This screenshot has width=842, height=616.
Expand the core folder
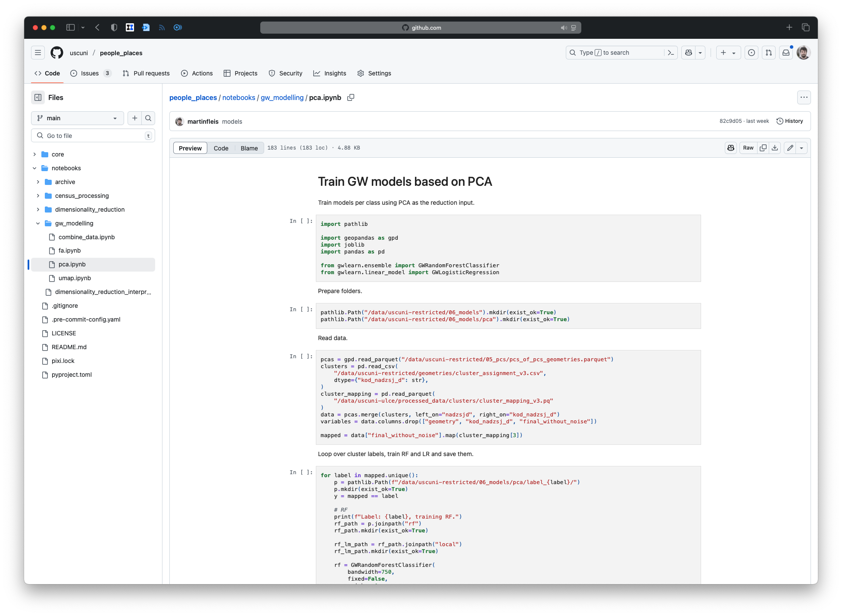coord(34,154)
